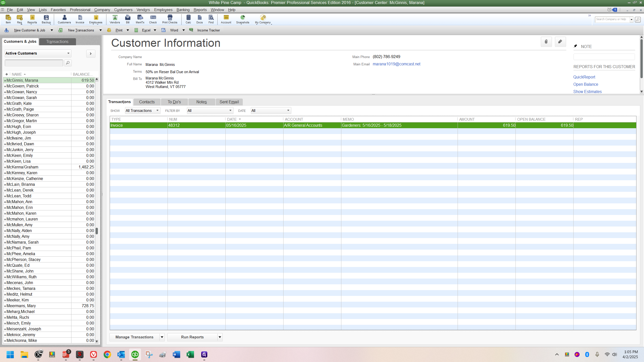
Task: Expand the Run Reports dropdown arrow
Action: coord(220,337)
